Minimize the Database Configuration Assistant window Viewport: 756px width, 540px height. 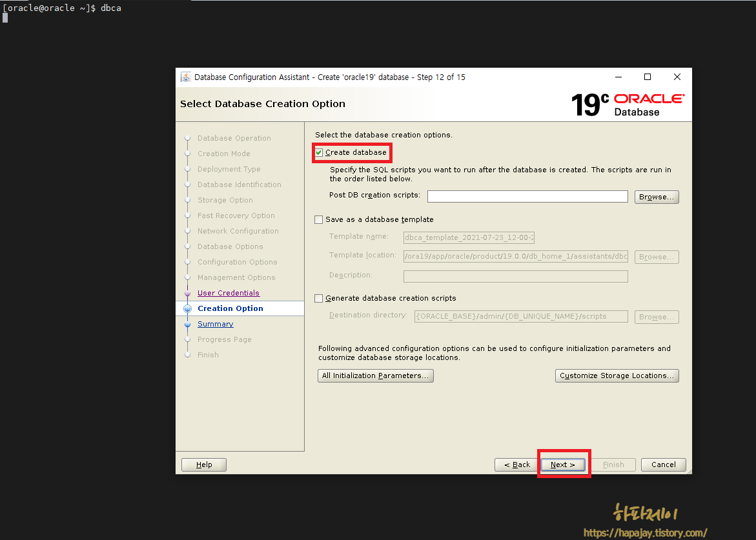point(618,77)
